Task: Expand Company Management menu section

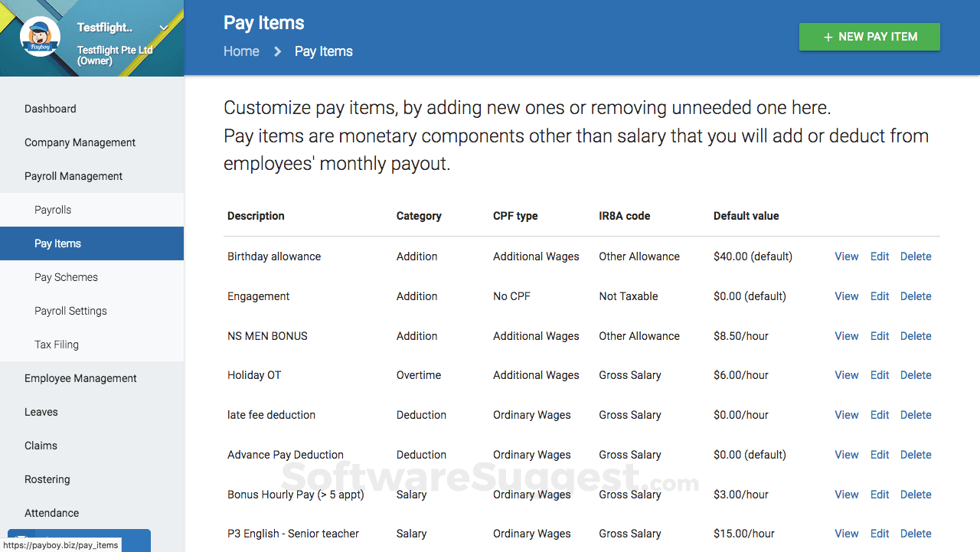Action: (x=80, y=142)
